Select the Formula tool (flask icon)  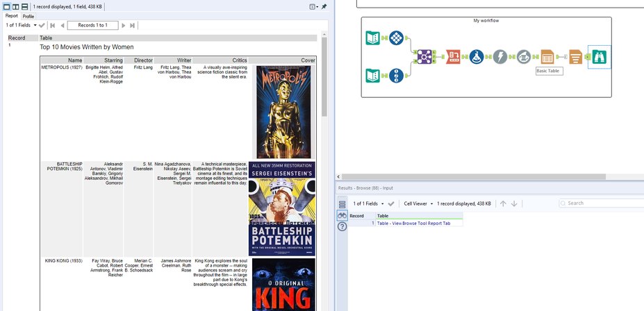(477, 57)
